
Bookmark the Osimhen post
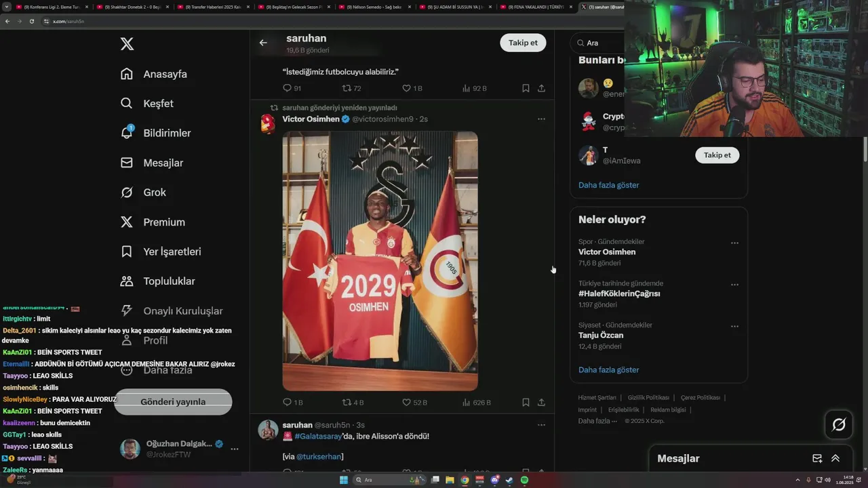tap(526, 402)
